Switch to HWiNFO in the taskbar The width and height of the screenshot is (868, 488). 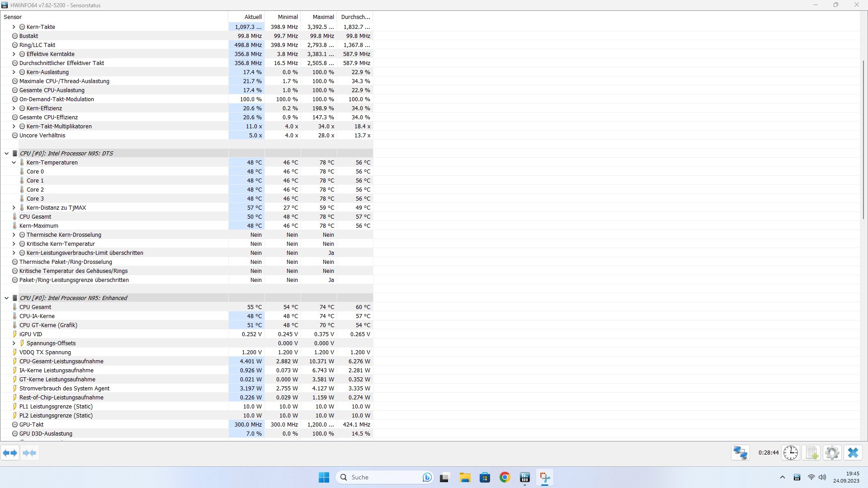[524, 477]
